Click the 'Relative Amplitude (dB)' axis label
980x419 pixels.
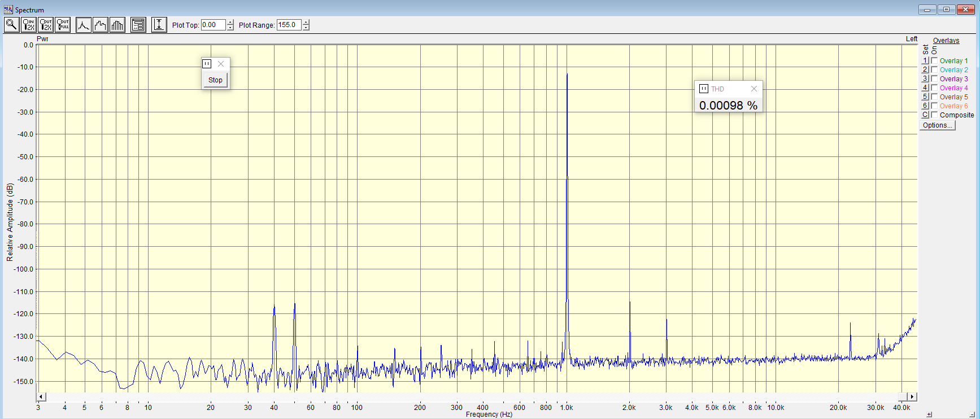pos(10,222)
